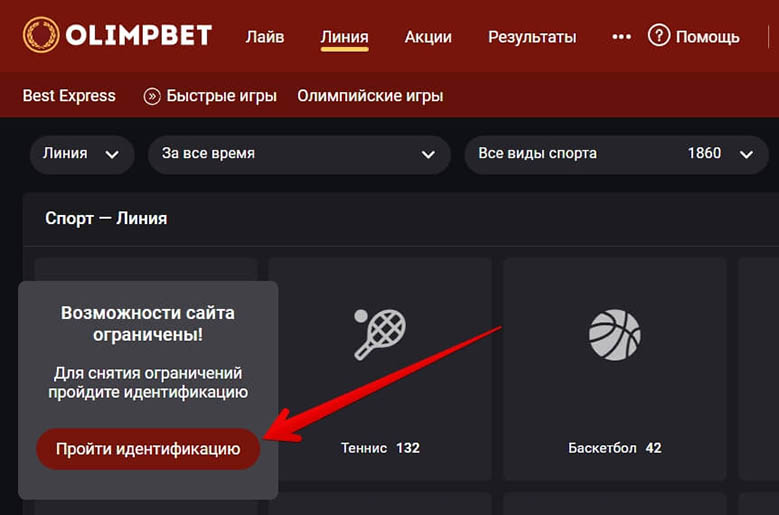Screen dimensions: 779x515
Task: Click the chevron beside 1860
Action: [746, 155]
